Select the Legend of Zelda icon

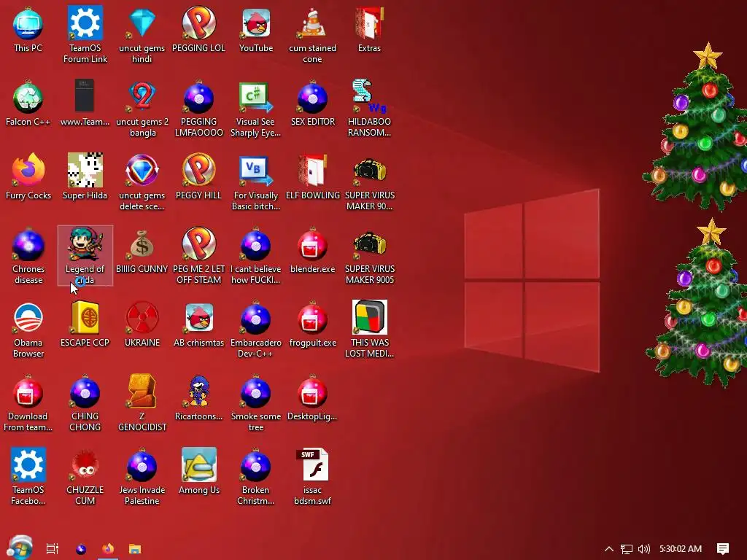click(x=85, y=256)
